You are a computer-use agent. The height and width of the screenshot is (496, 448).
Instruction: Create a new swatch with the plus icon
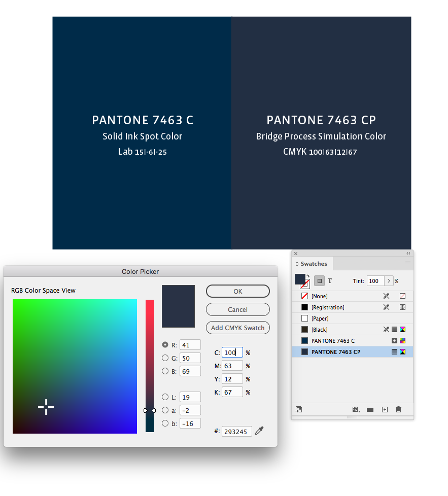tap(384, 409)
